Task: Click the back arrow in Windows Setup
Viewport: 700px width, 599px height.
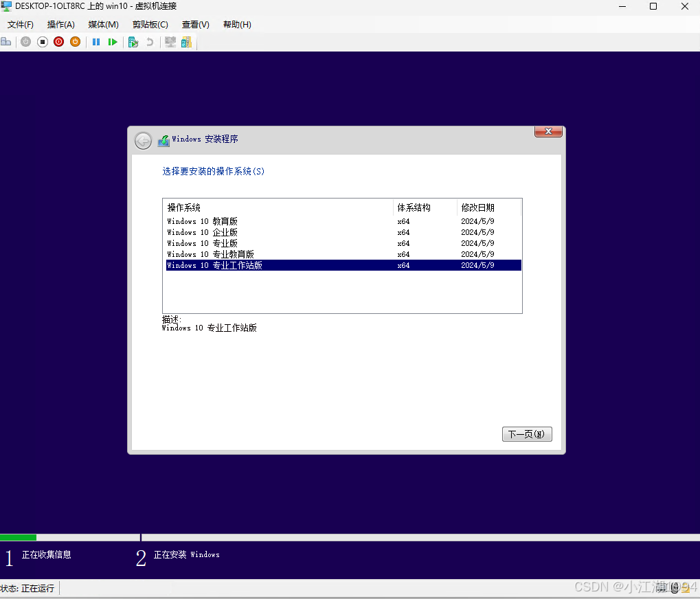Action: coord(144,141)
